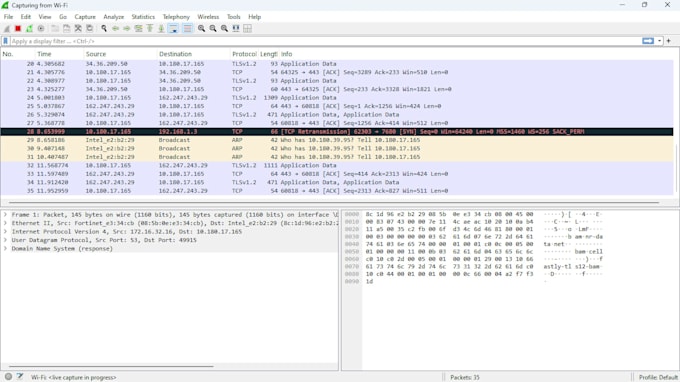
Task: Open the capture options dialog
Action: (41, 29)
